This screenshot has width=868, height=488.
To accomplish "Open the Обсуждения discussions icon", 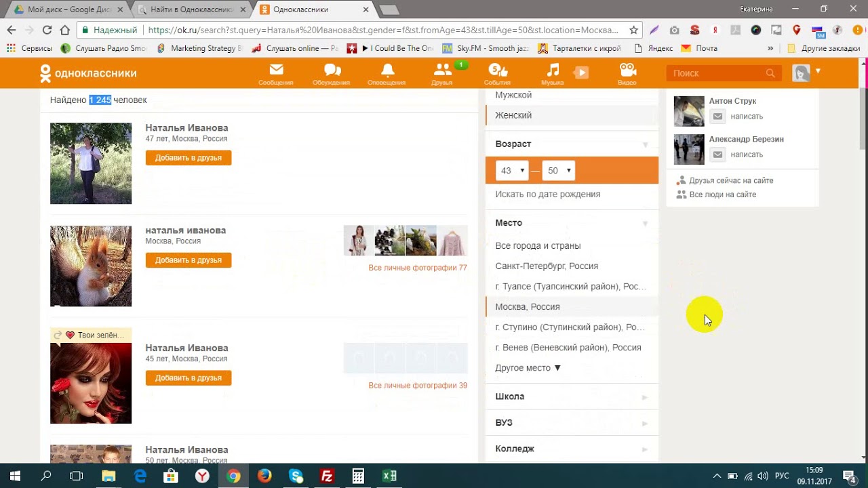I will point(331,73).
